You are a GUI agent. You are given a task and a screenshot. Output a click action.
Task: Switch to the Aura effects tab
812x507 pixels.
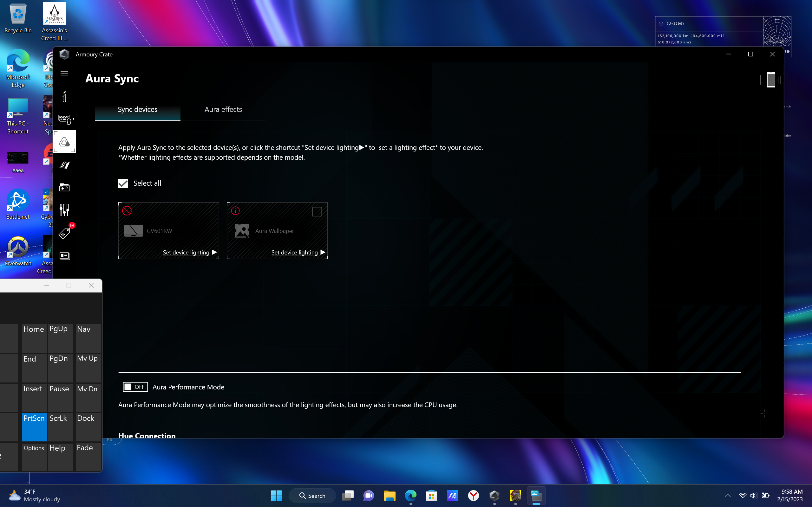(x=223, y=110)
